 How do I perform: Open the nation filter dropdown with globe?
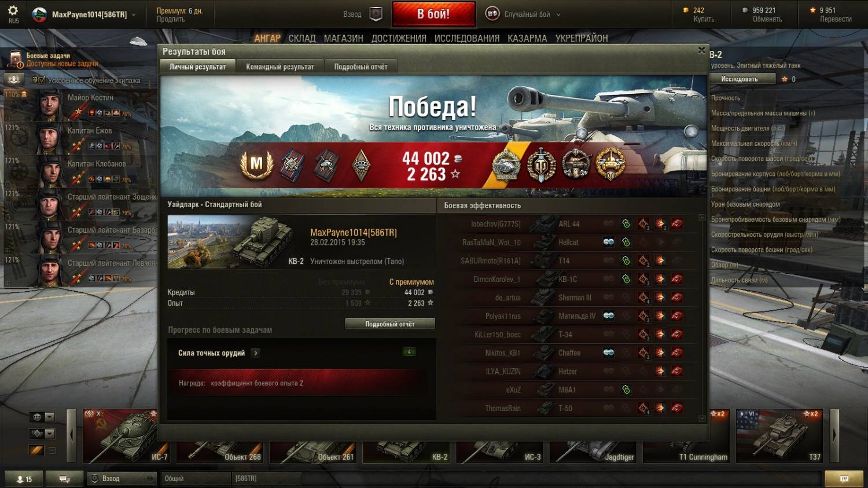[x=42, y=417]
